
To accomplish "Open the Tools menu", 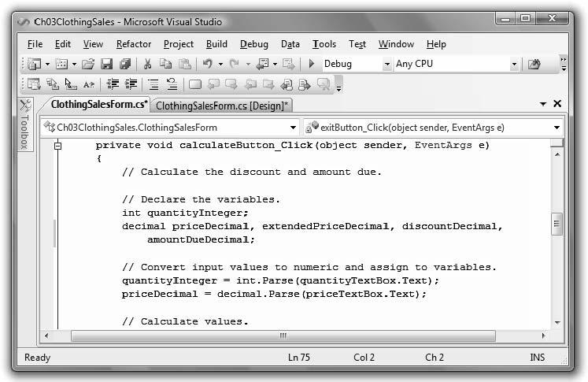I will tap(324, 44).
